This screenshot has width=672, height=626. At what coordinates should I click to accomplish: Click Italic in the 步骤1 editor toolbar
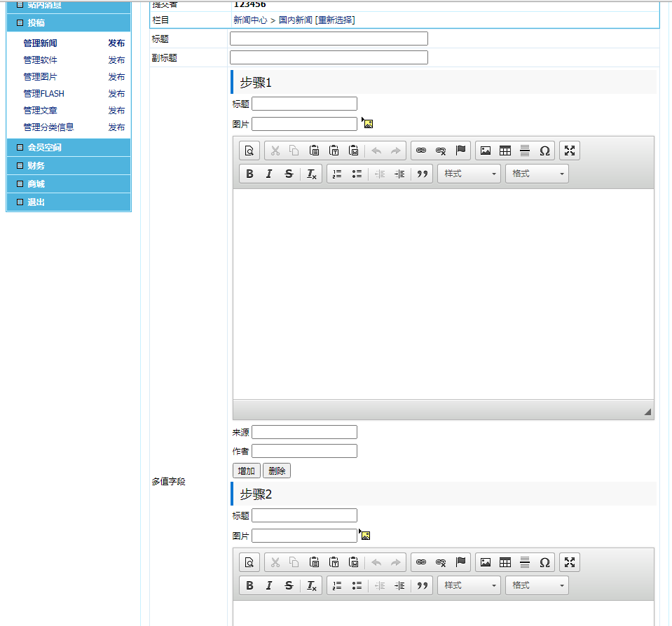[x=269, y=174]
